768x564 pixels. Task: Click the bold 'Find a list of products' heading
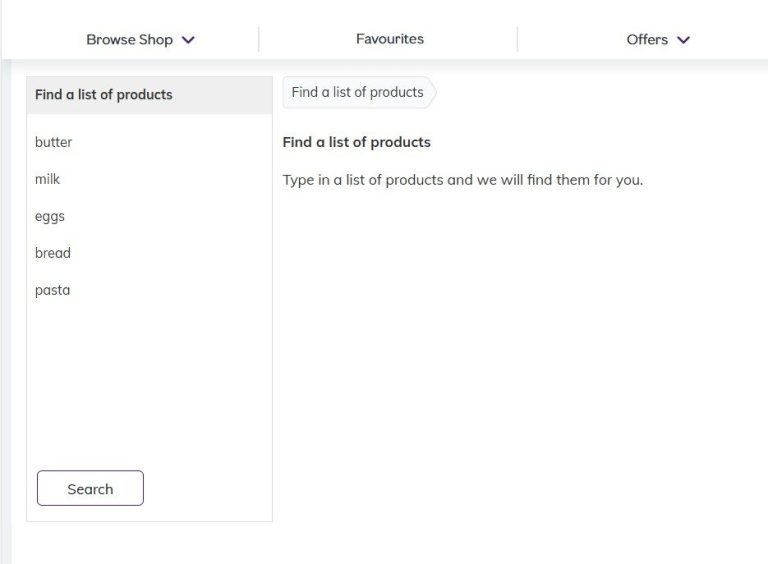point(356,142)
